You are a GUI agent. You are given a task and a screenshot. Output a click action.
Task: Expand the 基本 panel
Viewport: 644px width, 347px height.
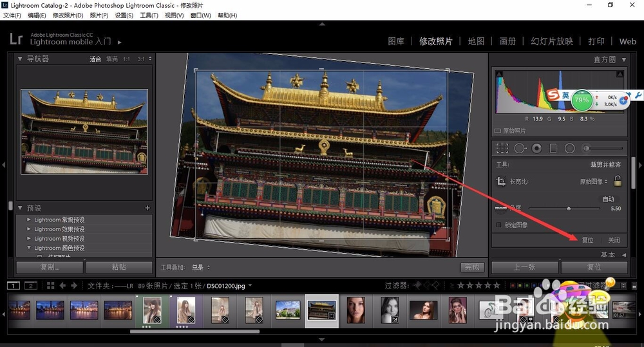point(624,254)
